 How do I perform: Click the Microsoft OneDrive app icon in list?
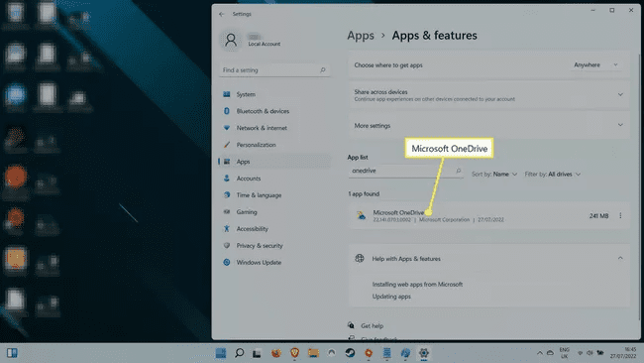(x=361, y=215)
